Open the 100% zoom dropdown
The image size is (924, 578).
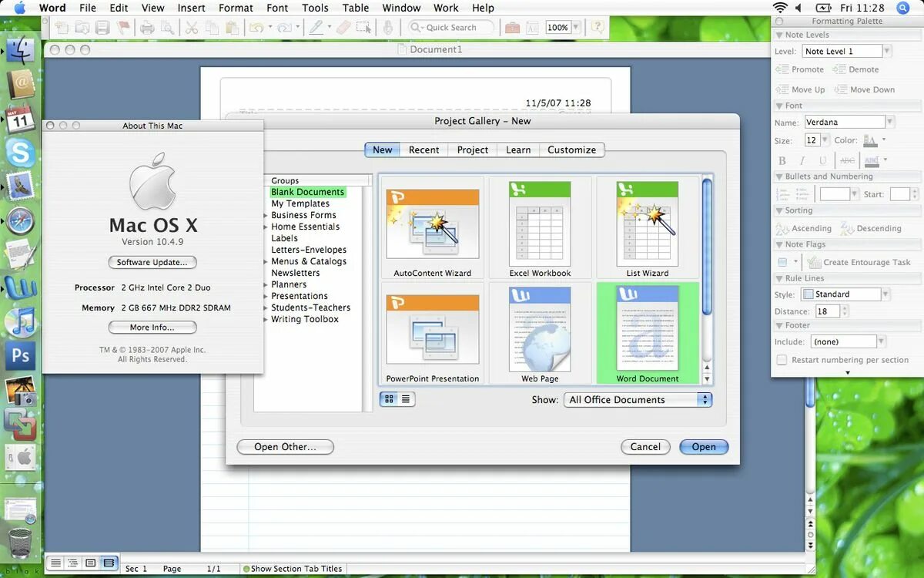click(576, 27)
